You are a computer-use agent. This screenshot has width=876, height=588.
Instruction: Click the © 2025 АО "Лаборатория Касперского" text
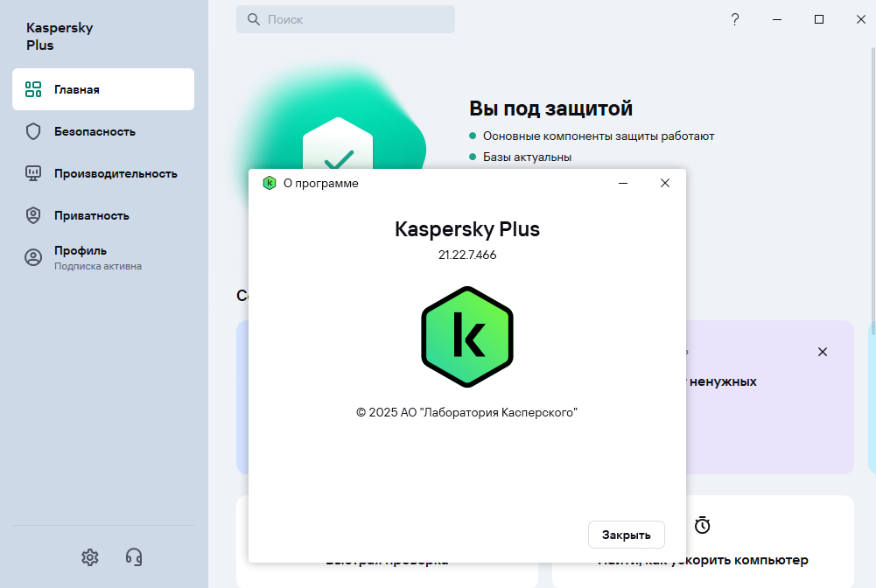(467, 413)
